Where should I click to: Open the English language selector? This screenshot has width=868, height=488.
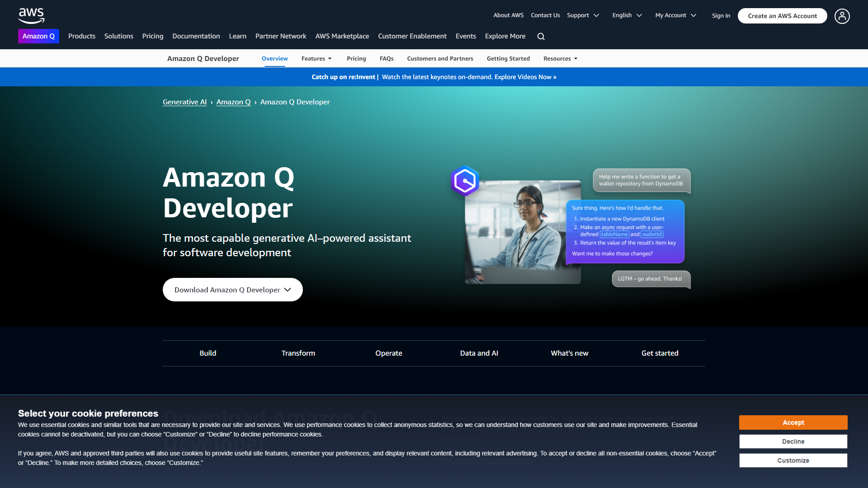click(627, 15)
